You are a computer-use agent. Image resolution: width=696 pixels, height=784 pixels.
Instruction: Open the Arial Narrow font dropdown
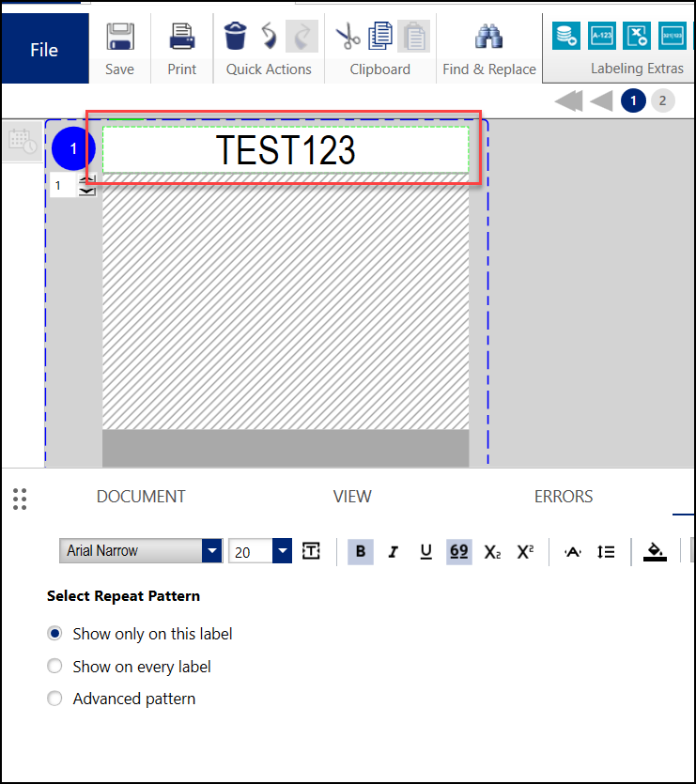(212, 551)
